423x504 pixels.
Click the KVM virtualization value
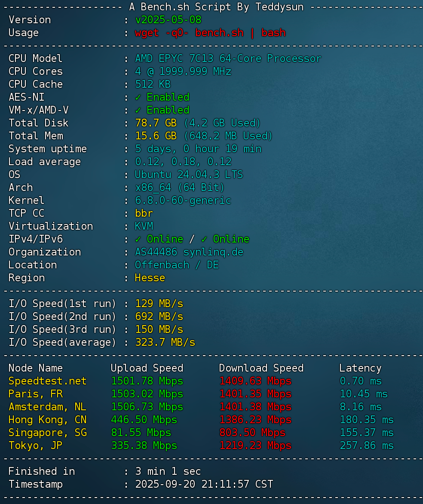pos(144,226)
